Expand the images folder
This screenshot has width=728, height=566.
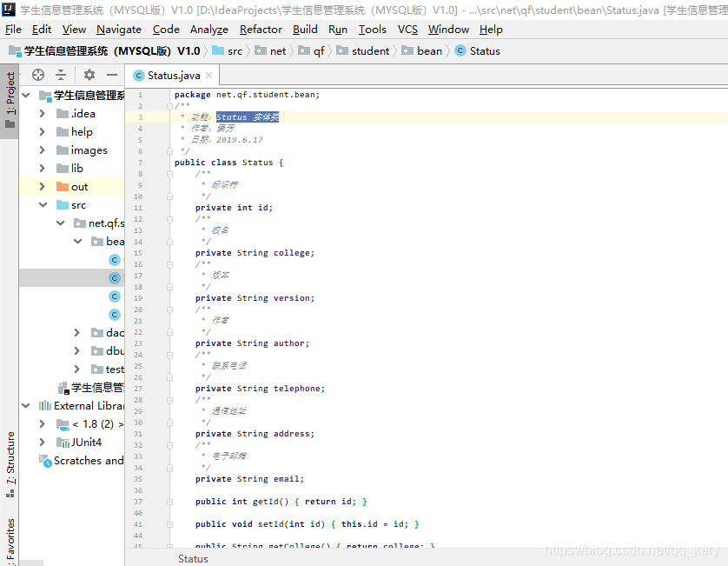pyautogui.click(x=43, y=150)
